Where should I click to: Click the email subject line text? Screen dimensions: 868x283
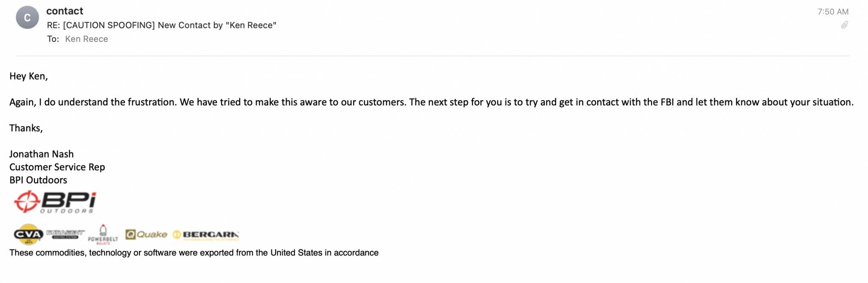161,25
